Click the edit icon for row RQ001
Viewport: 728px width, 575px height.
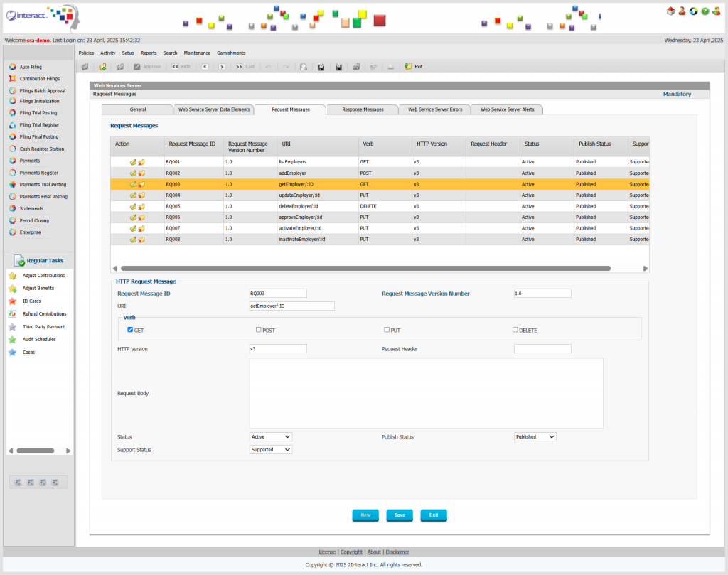(133, 162)
